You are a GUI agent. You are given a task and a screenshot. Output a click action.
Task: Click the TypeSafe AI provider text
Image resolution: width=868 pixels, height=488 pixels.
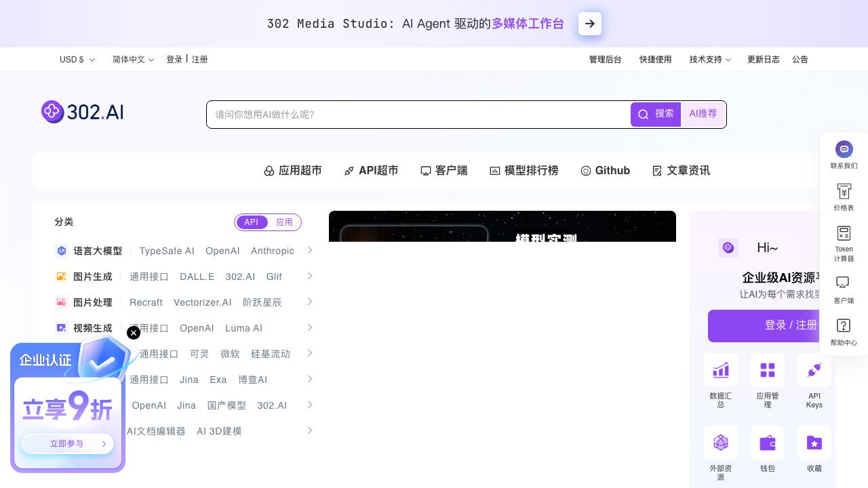(167, 251)
